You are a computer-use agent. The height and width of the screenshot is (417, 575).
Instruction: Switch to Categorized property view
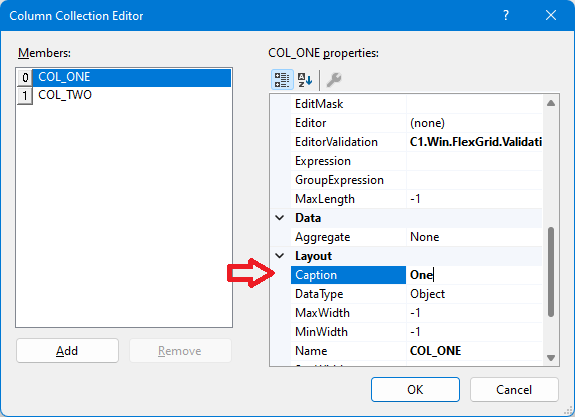tap(282, 80)
